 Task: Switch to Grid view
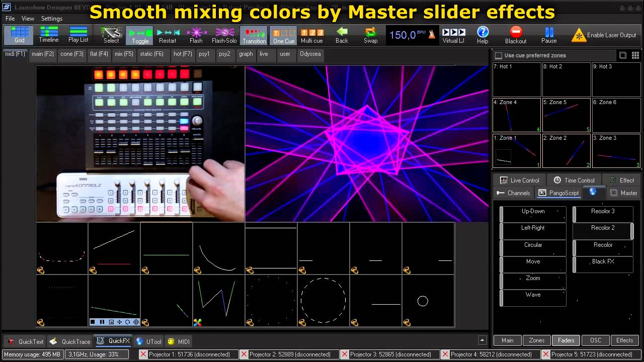tap(19, 35)
